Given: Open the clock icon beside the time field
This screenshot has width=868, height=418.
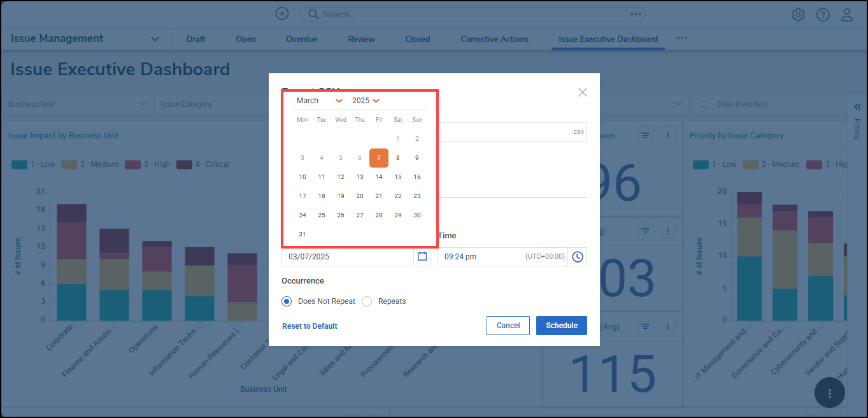Looking at the screenshot, I should [x=577, y=256].
